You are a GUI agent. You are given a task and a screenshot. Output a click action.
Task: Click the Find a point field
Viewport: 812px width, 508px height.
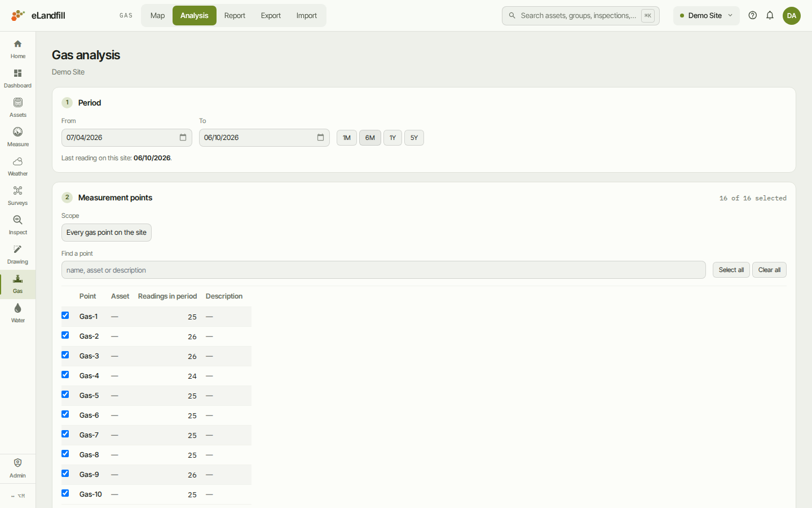[383, 270]
